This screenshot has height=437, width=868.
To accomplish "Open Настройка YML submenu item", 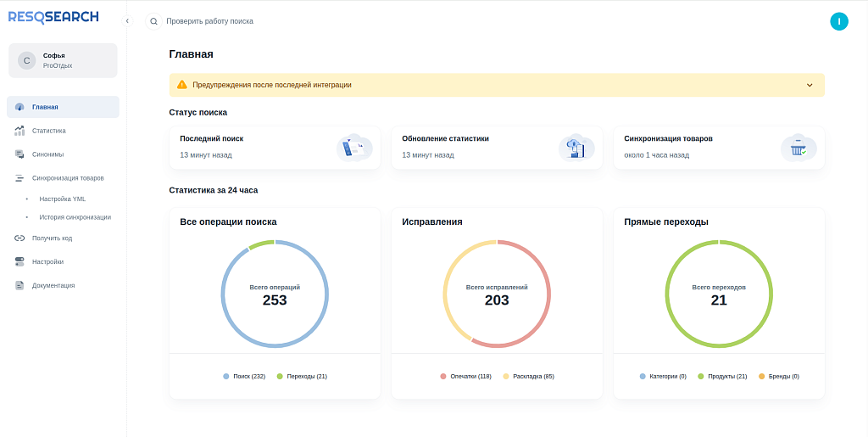I will [62, 199].
